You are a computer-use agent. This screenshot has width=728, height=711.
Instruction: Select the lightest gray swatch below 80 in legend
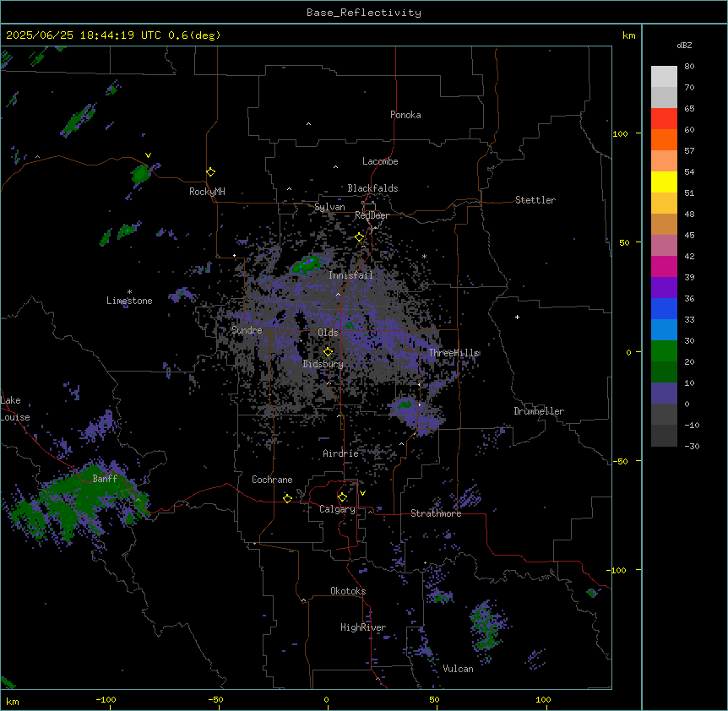(x=664, y=77)
